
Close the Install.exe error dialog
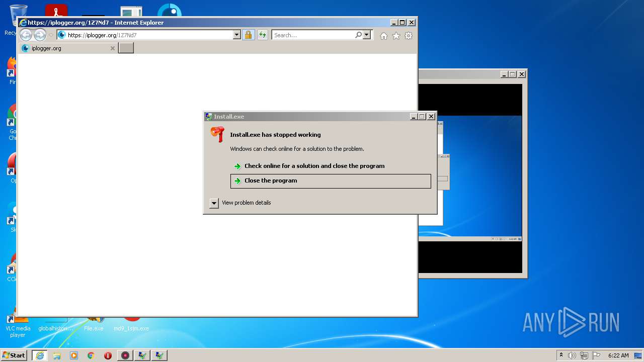(431, 116)
